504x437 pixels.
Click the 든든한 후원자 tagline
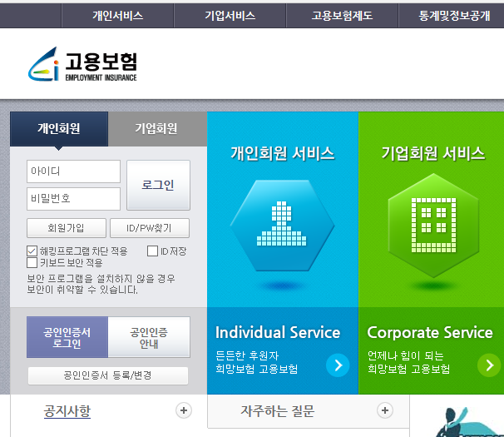coord(247,355)
